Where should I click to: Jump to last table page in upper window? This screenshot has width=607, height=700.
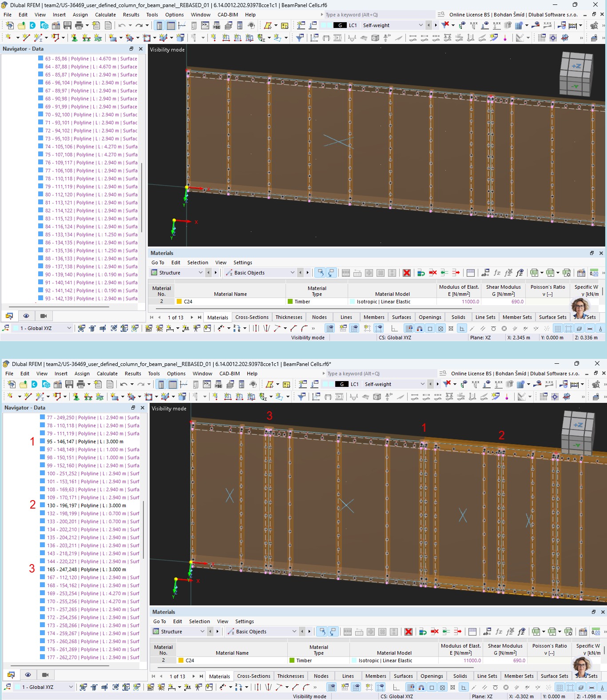point(199,317)
